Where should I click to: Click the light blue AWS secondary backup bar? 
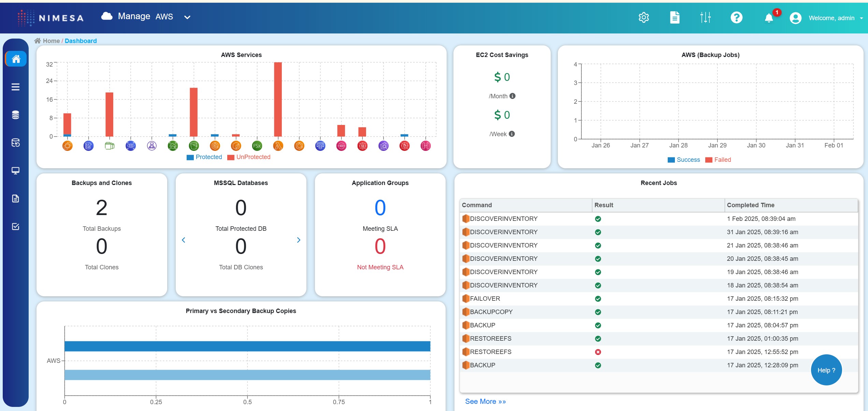tap(247, 375)
